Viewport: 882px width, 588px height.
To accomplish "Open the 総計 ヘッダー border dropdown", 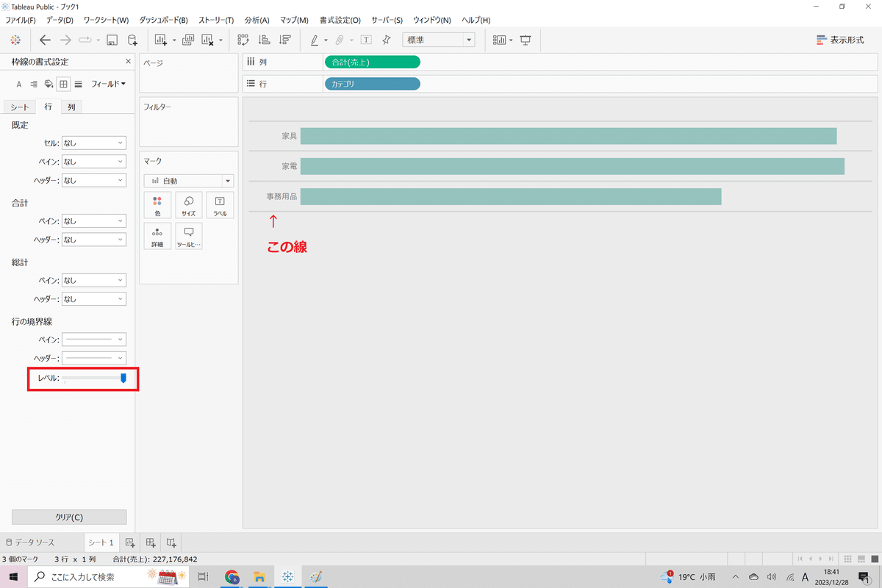I will [x=93, y=299].
